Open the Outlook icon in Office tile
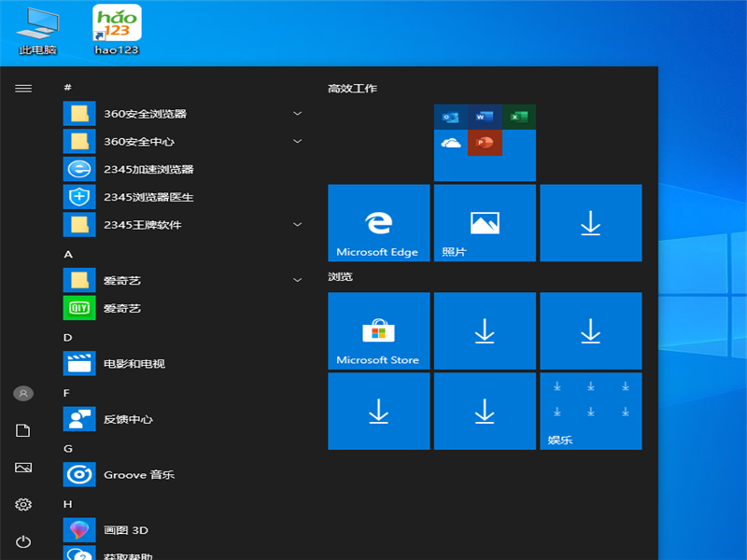Screen dimensions: 747x560 point(451,118)
